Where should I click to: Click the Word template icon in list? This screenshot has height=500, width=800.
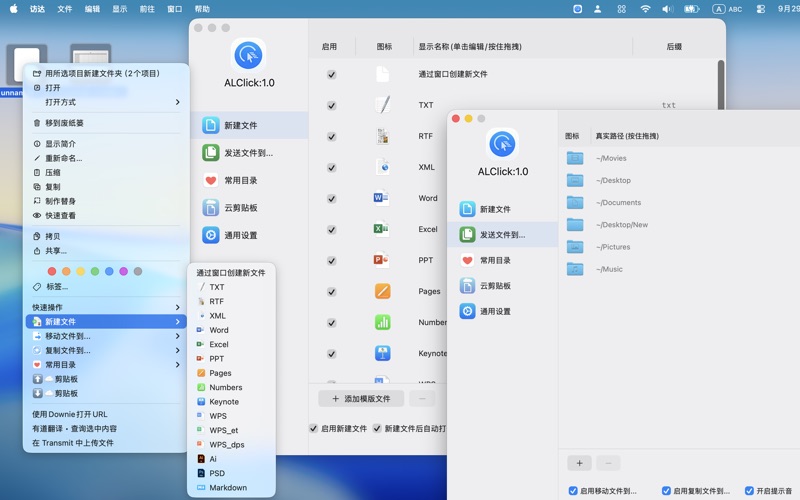pyautogui.click(x=381, y=198)
